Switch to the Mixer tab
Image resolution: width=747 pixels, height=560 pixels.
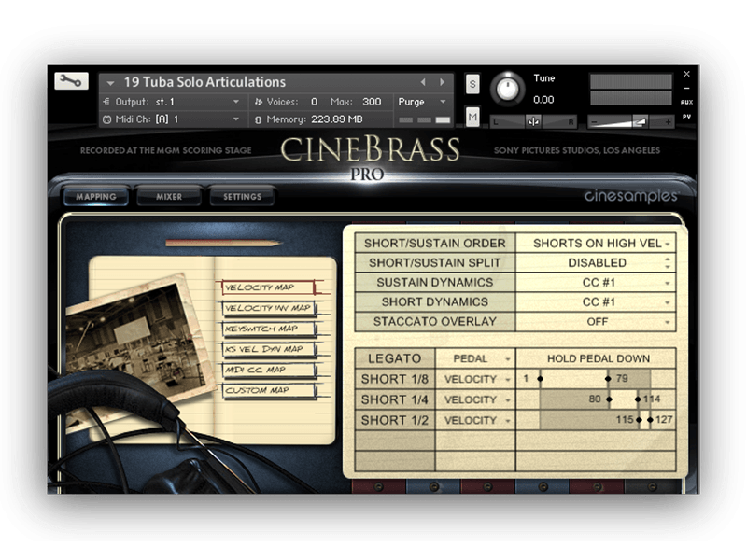(169, 197)
